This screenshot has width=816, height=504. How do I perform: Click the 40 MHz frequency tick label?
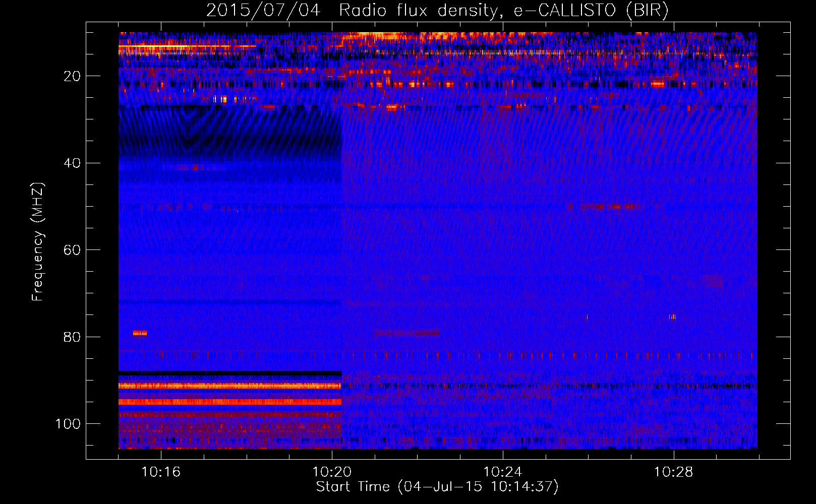(x=72, y=163)
